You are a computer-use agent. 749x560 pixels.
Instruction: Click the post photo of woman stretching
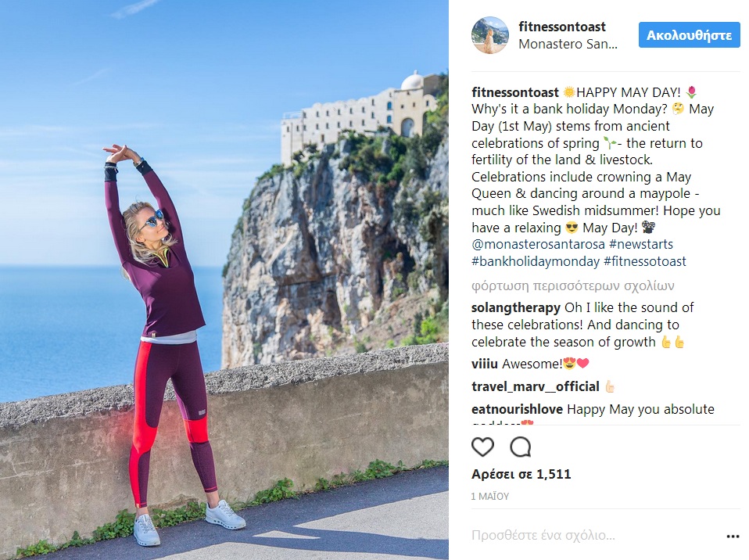(x=224, y=280)
